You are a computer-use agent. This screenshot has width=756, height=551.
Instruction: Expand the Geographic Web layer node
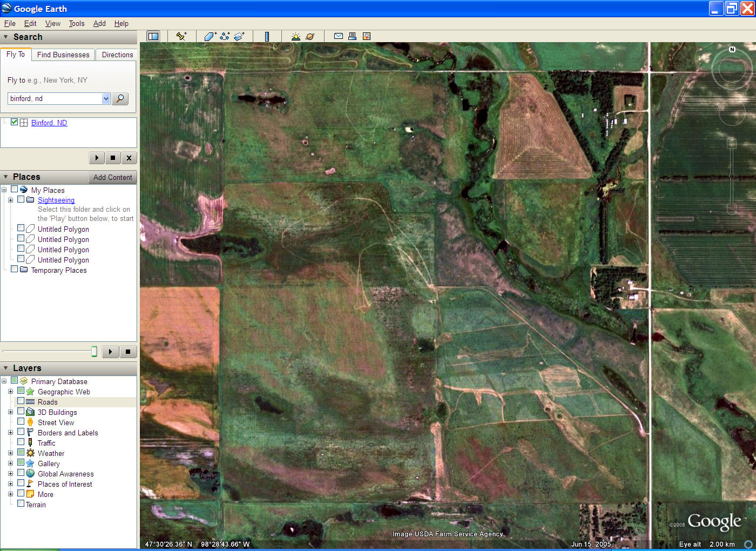[x=10, y=392]
